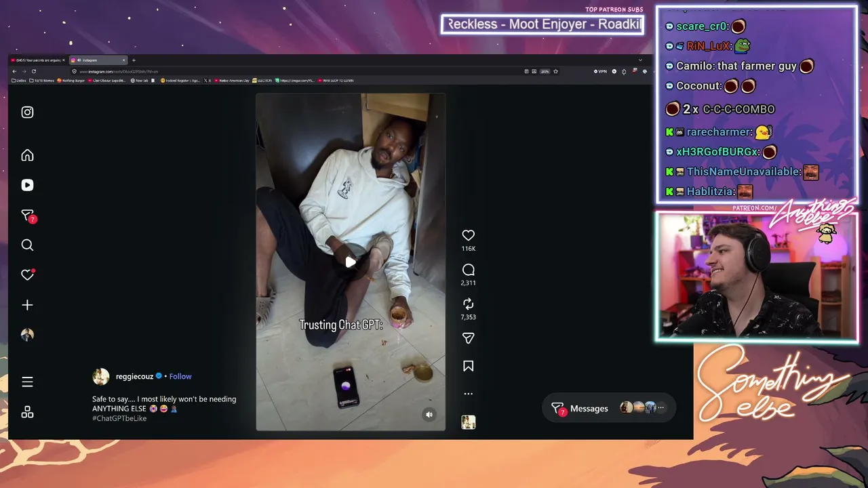Open comments on the reel
Image resolution: width=868 pixels, height=488 pixels.
tap(468, 270)
